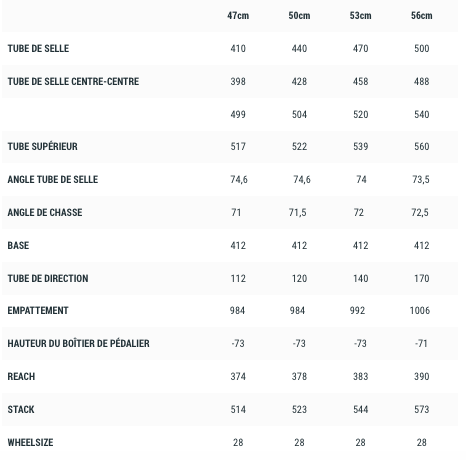Select the REACH row label

(x=21, y=377)
